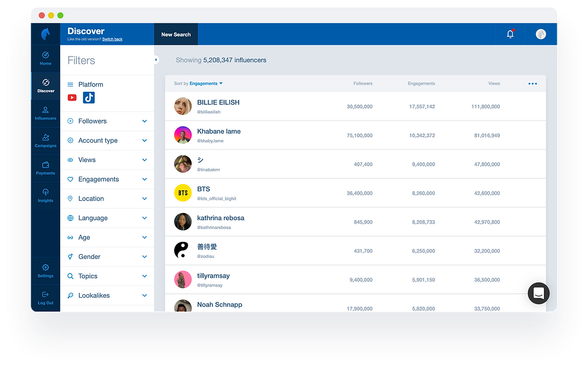Open notifications bell
Viewport: 588px width, 366px height.
510,34
